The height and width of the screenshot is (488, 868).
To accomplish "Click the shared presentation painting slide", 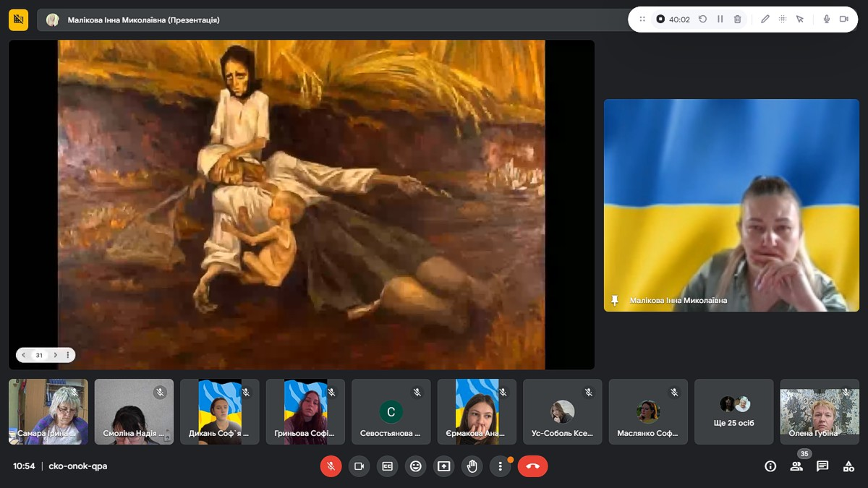I will (302, 205).
